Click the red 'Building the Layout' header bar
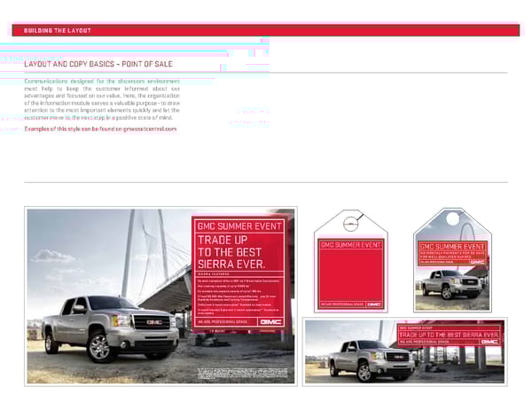 266,30
